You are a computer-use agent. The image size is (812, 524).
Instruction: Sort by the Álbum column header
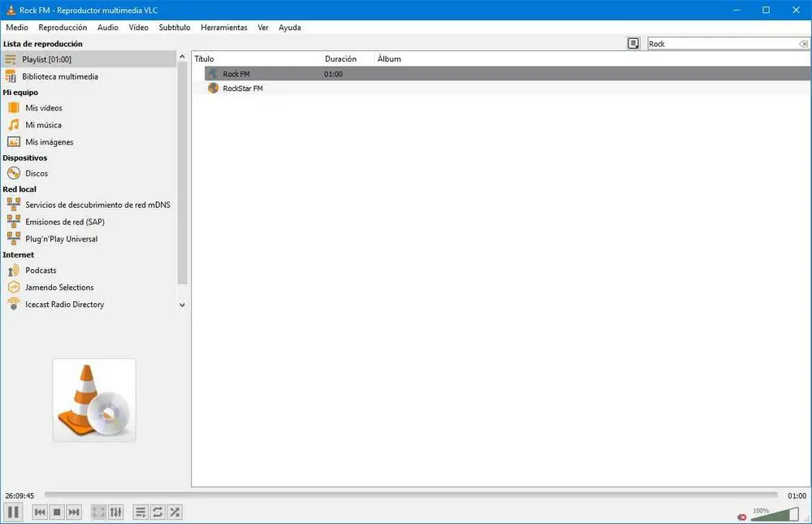[x=593, y=59]
